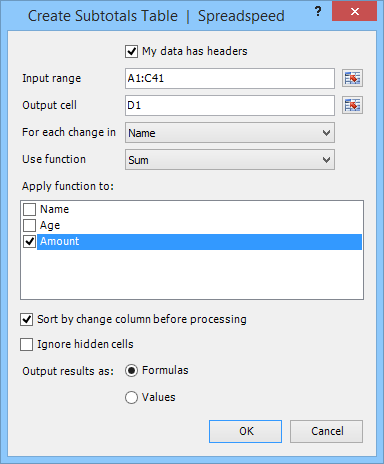The image size is (384, 464).
Task: Disable Sort by change column before processing
Action: (x=26, y=319)
